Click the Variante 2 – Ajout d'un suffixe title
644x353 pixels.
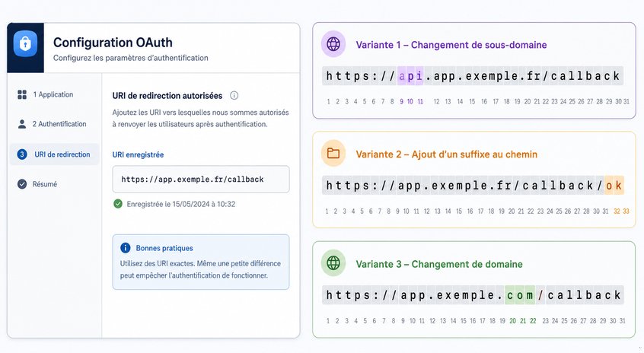[x=446, y=154]
